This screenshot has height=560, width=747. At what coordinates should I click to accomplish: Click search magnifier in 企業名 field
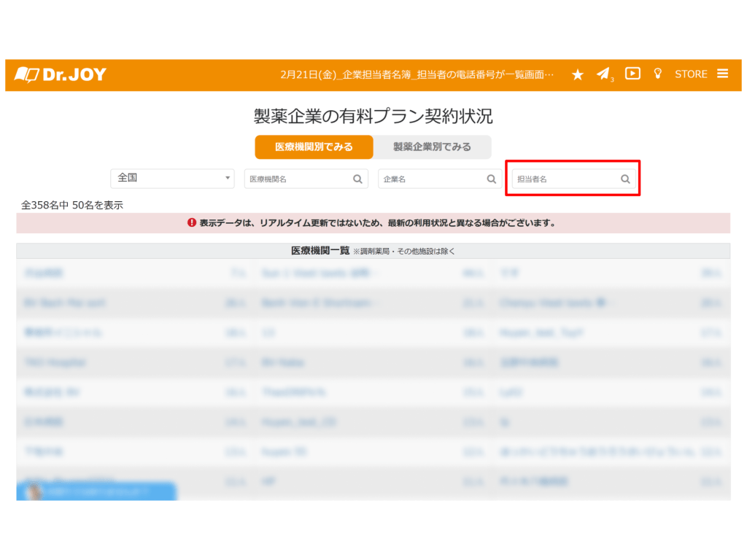tap(492, 179)
